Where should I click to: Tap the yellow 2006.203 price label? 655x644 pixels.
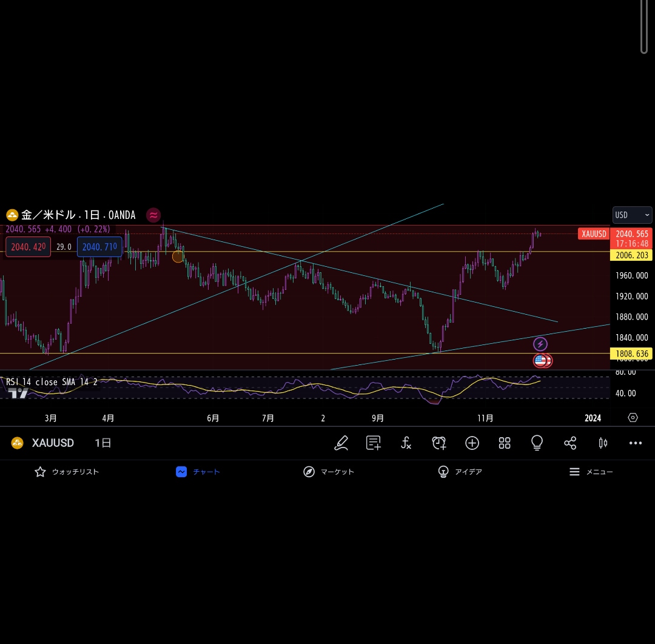click(x=631, y=255)
